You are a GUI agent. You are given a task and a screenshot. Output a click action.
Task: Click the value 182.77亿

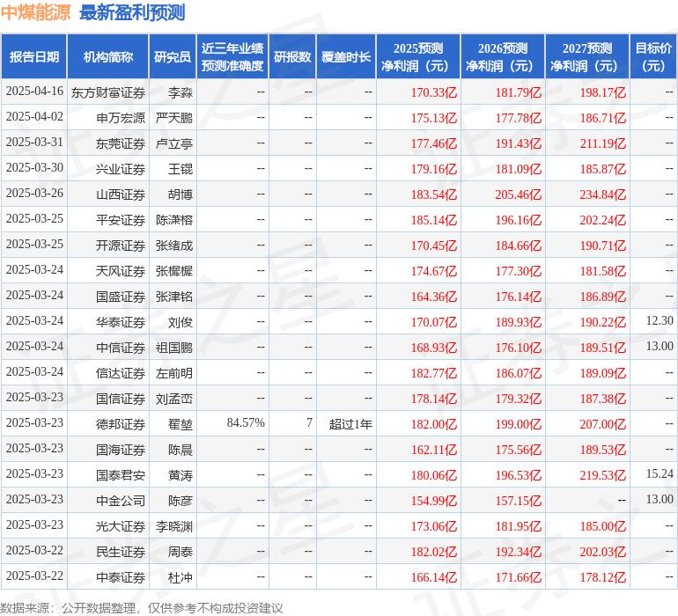pos(434,373)
